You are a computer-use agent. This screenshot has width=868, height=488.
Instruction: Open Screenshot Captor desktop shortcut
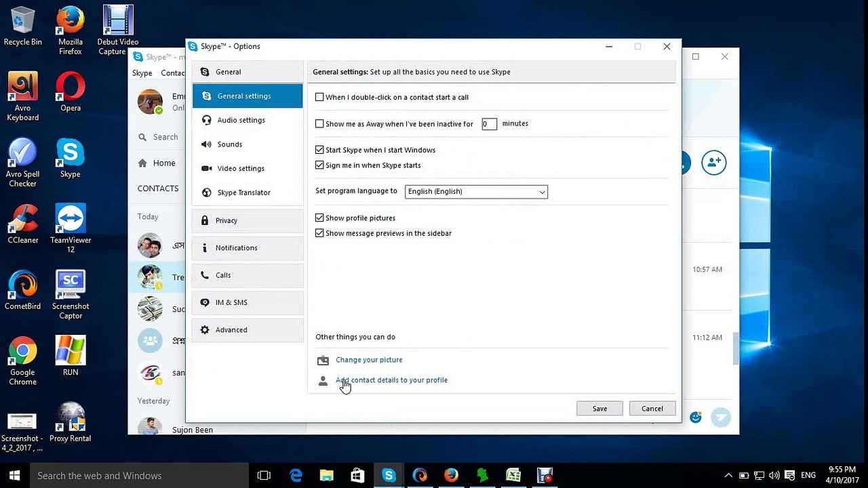coord(71,296)
